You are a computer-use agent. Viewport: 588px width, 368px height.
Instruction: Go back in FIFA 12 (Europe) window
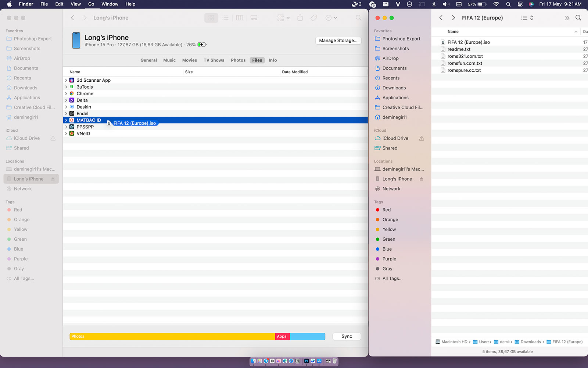441,18
